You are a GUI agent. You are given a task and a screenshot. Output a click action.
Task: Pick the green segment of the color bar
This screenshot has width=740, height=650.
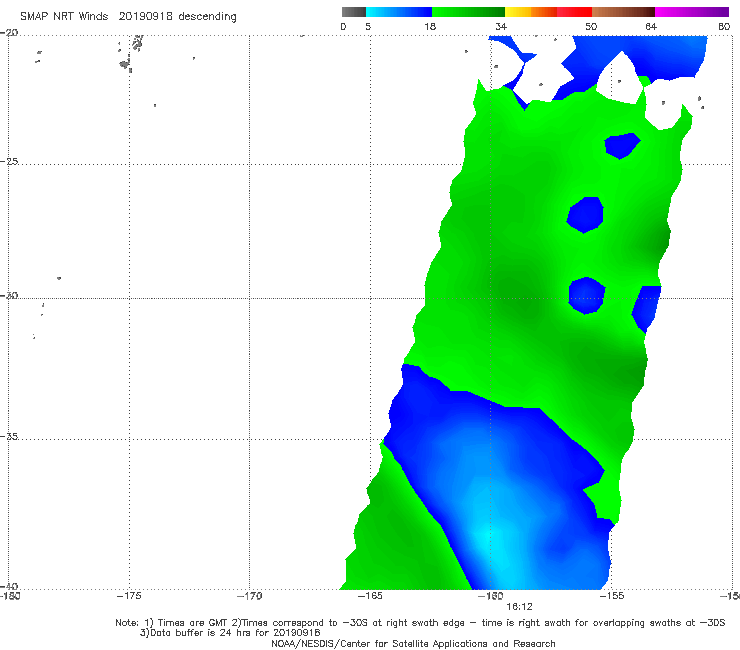pos(468,12)
